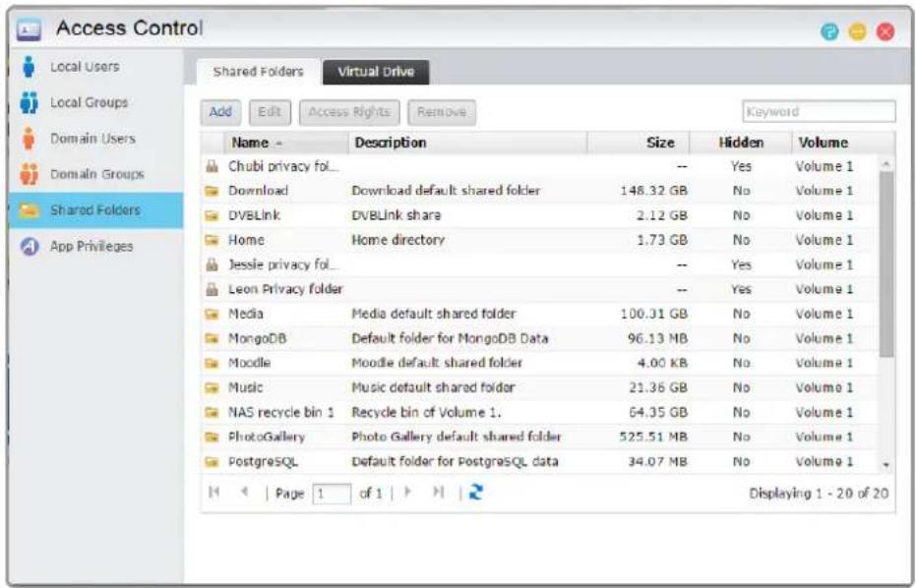Sort by the Description column header

[x=467, y=143]
